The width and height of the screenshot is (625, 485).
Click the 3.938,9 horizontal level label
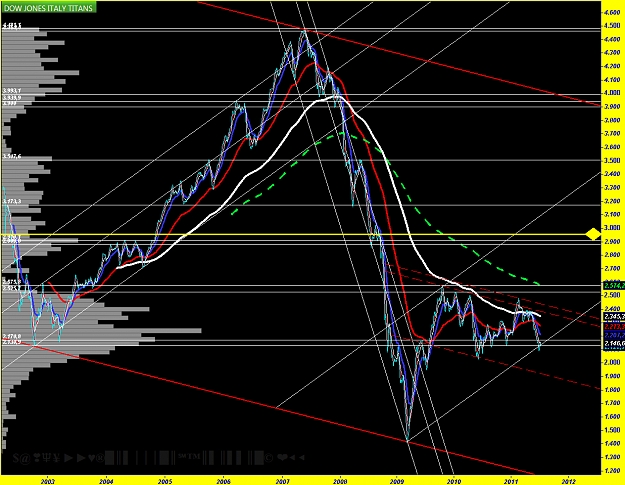coord(12,98)
